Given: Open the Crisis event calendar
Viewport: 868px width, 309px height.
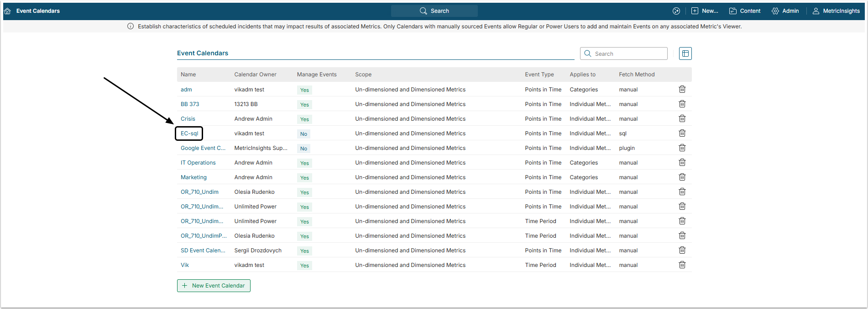Looking at the screenshot, I should click(188, 119).
